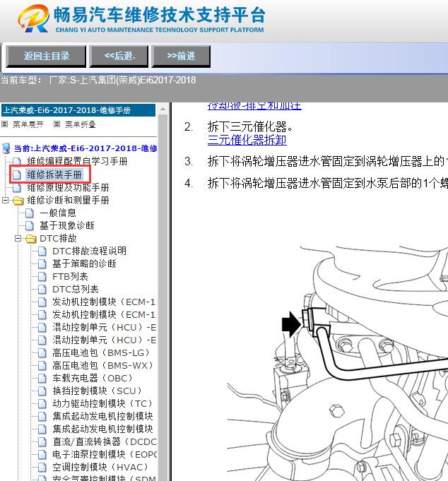Go forward with the >>前进 button

click(x=181, y=56)
